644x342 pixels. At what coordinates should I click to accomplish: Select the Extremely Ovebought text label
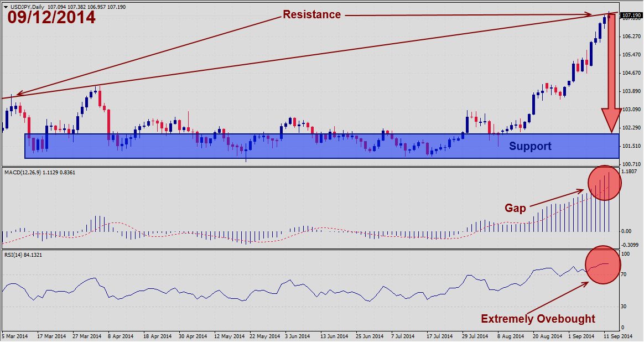pyautogui.click(x=538, y=319)
